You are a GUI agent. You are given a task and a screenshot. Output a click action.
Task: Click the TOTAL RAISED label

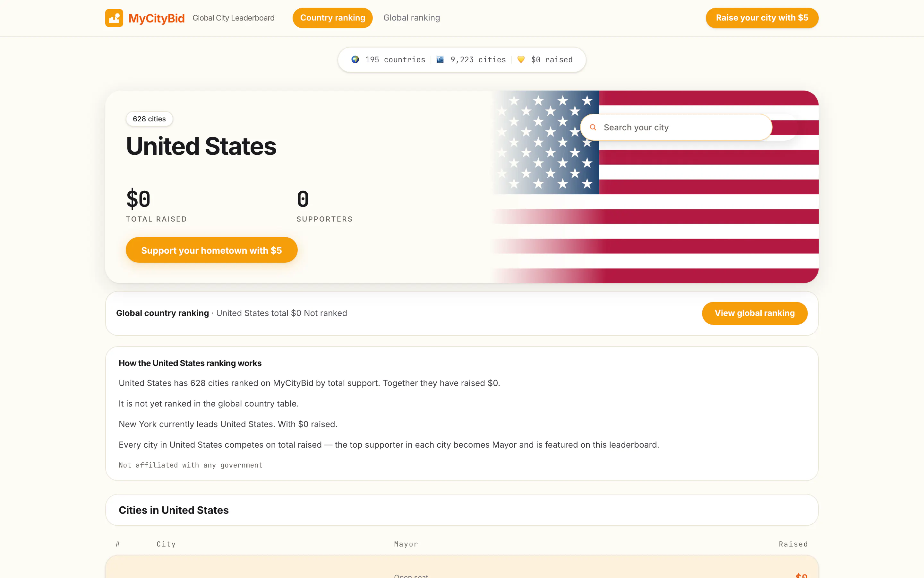click(x=157, y=219)
